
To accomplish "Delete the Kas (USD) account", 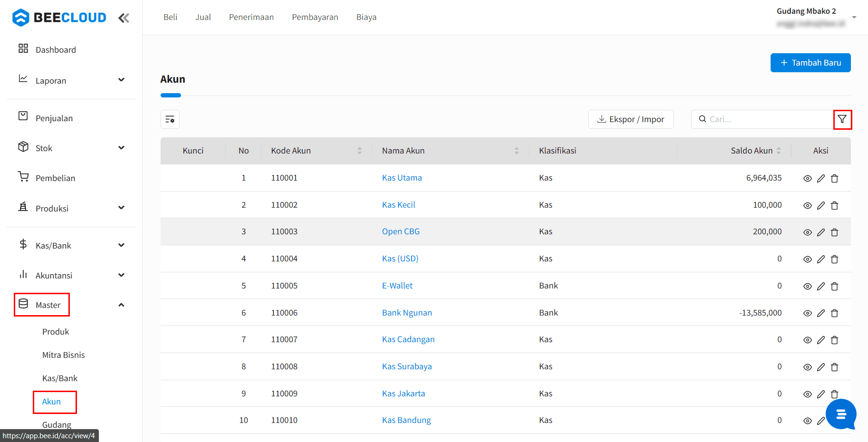I will [x=835, y=259].
